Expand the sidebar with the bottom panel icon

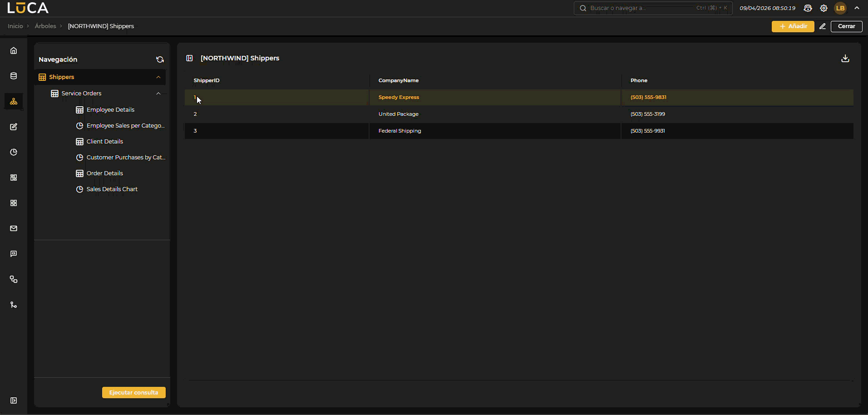tap(14, 400)
